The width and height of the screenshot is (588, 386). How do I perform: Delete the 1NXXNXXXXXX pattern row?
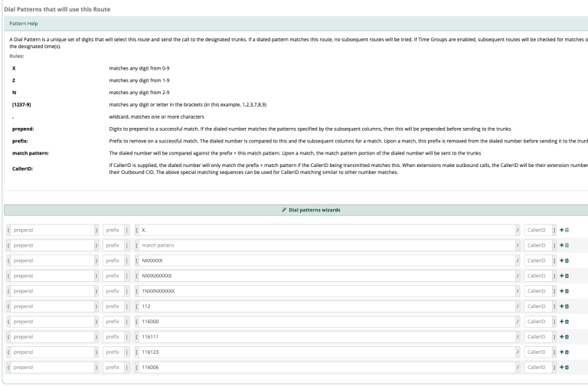[x=567, y=291]
